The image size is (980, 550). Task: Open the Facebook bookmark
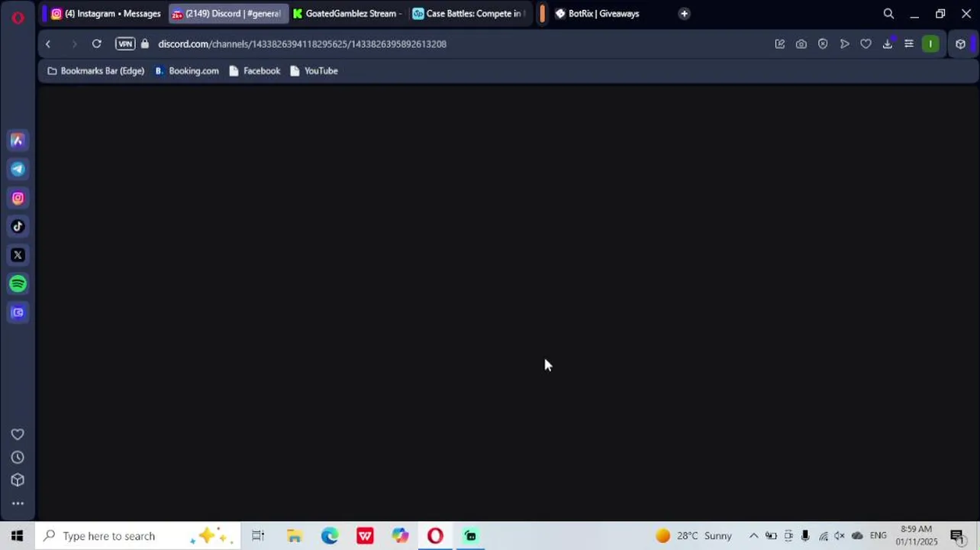[255, 71]
